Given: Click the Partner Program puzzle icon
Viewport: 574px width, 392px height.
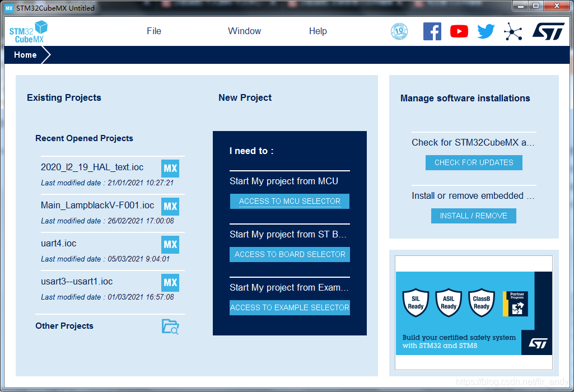Looking at the screenshot, I should [515, 304].
